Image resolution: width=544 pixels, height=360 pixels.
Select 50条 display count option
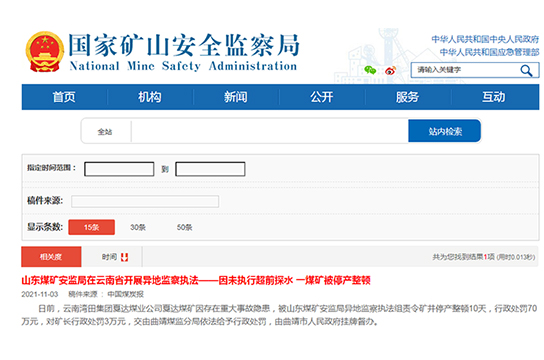184,227
